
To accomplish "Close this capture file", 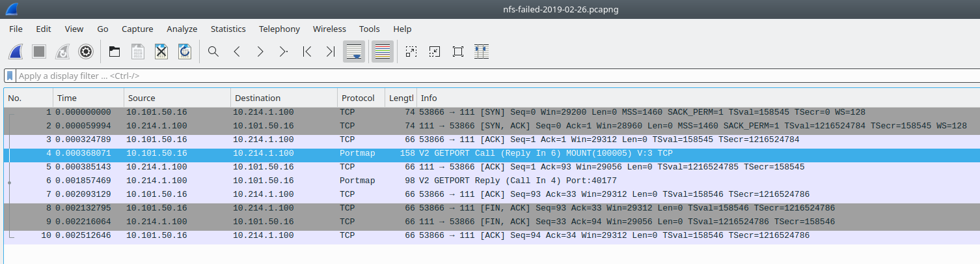I will point(161,51).
